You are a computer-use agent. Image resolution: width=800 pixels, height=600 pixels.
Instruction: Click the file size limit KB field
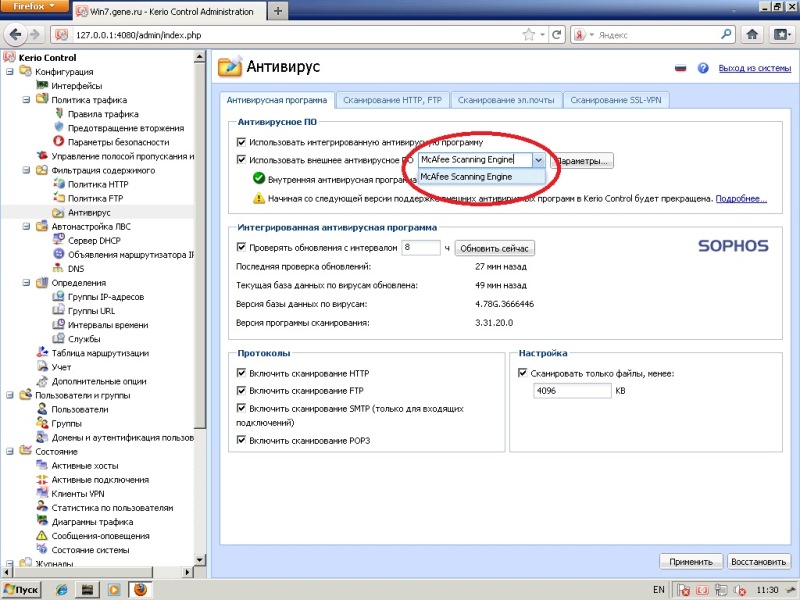[x=571, y=391]
